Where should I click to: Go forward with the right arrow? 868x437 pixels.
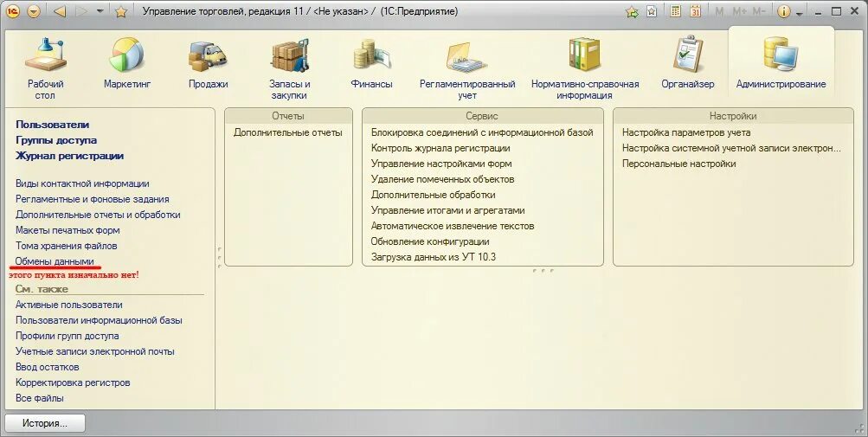click(x=80, y=11)
